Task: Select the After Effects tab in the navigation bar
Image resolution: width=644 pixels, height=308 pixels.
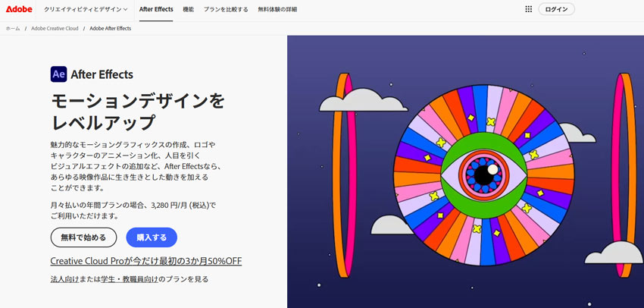Action: point(156,9)
